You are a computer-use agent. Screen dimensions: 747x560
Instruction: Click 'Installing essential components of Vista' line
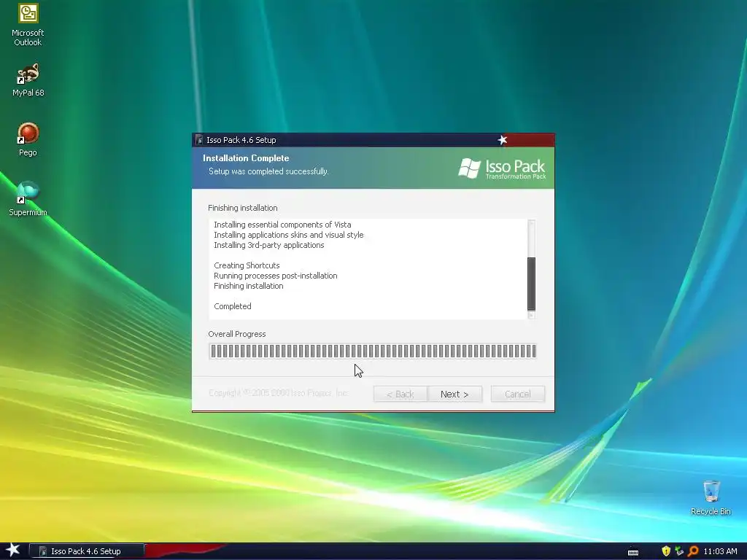282,225
